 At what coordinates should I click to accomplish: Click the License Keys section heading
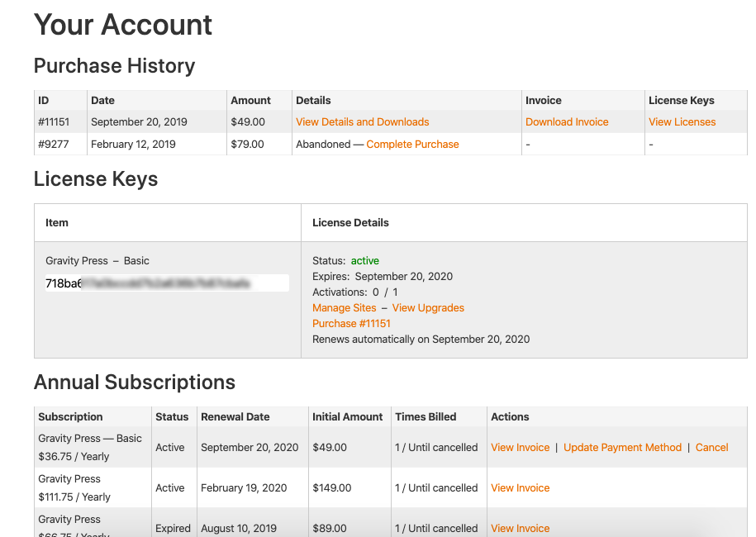point(96,178)
